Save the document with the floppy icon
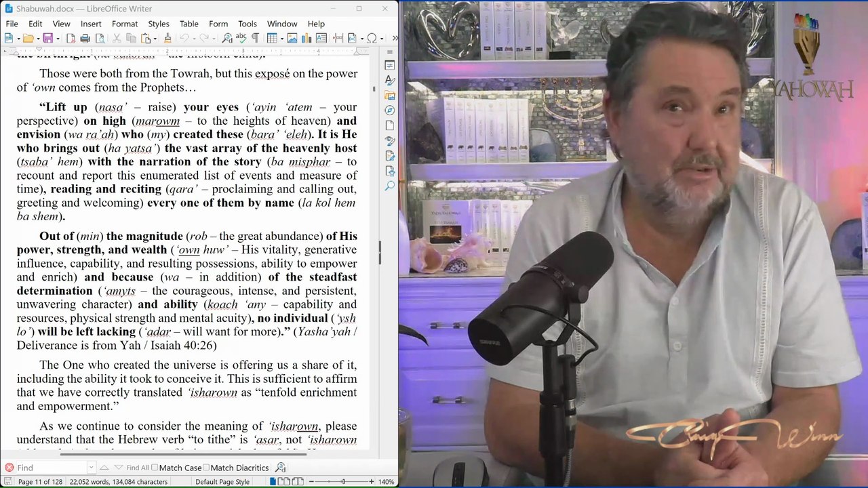Image resolution: width=868 pixels, height=488 pixels. tap(47, 39)
